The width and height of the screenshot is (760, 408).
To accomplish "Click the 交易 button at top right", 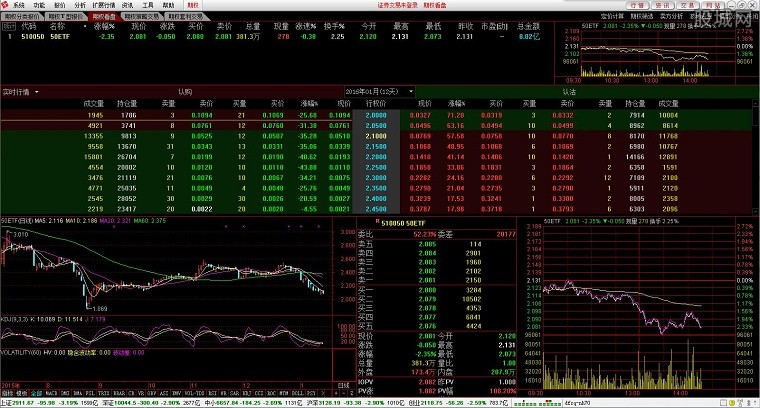I will coord(688,5).
